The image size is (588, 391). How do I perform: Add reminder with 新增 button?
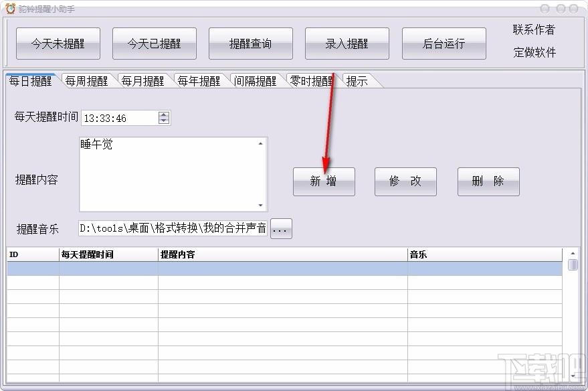(x=324, y=181)
